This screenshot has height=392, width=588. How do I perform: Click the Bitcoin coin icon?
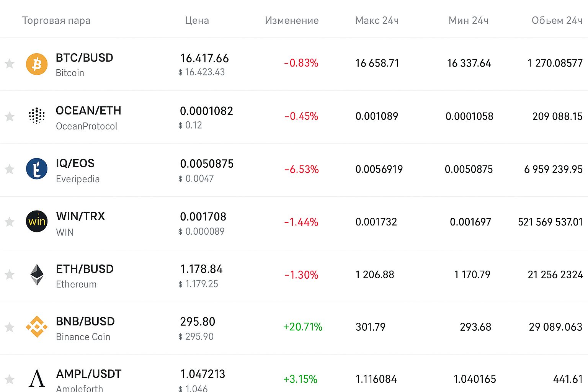[x=37, y=64]
